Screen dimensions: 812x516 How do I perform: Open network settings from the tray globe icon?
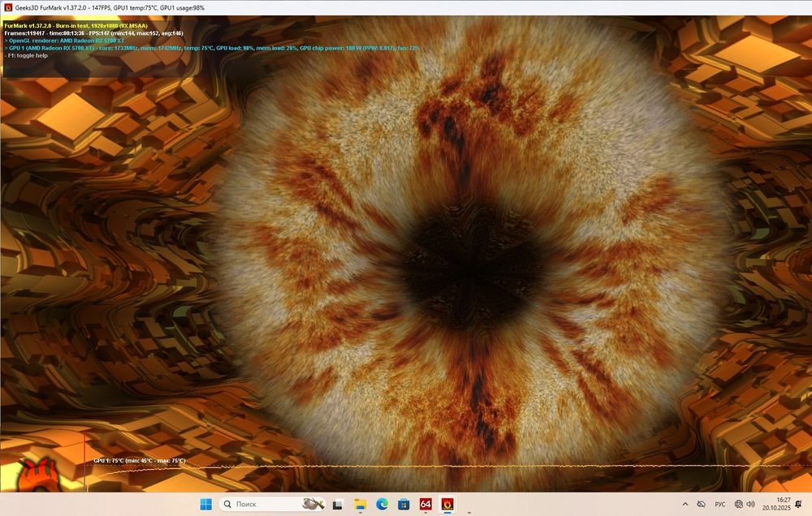739,504
